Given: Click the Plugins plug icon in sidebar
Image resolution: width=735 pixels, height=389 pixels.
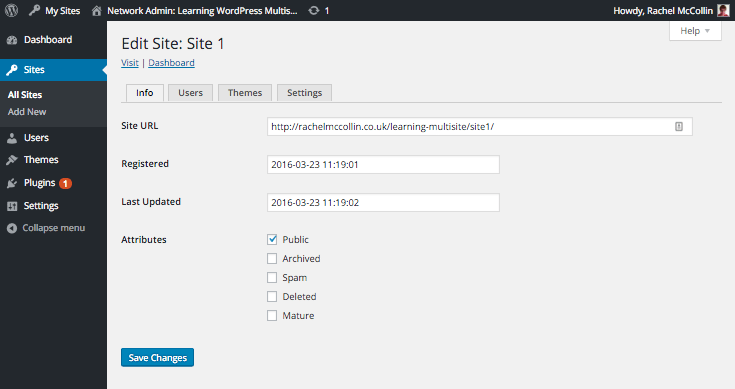Looking at the screenshot, I should click(x=12, y=183).
